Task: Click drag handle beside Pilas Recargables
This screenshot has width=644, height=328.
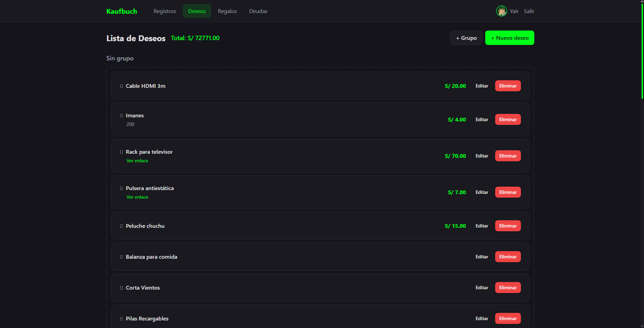Action: point(121,319)
